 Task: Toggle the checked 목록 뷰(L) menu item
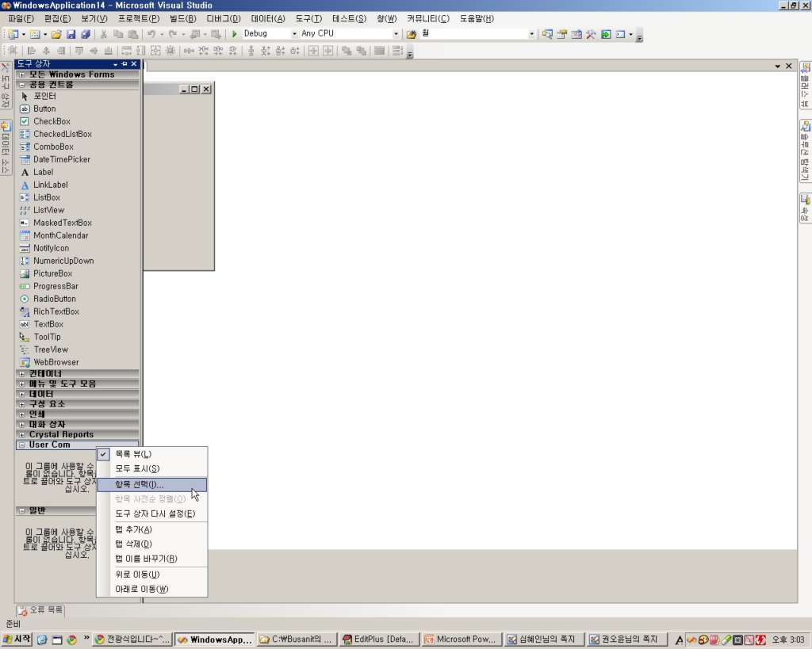(152, 454)
